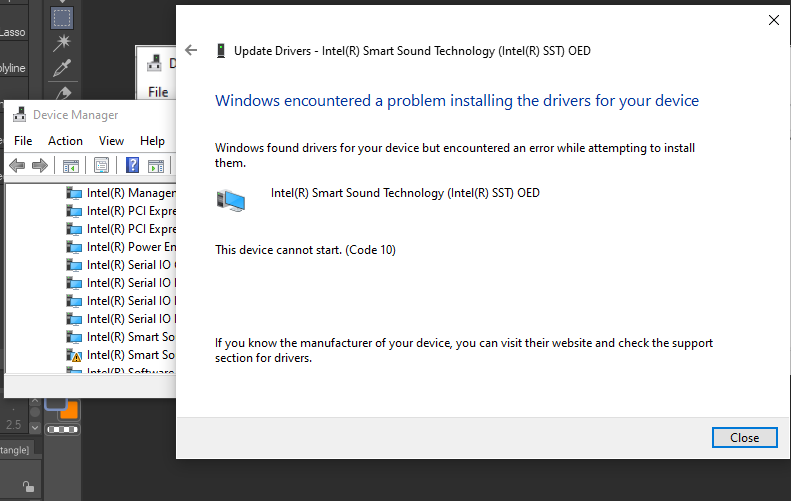Click the blue heading about problem installing drivers

[x=457, y=100]
